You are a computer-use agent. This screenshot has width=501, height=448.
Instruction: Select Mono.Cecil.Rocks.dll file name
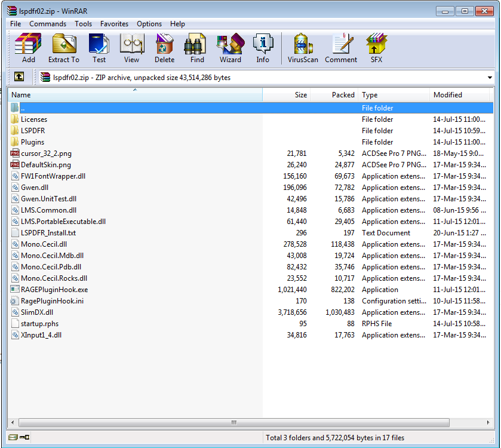click(54, 278)
